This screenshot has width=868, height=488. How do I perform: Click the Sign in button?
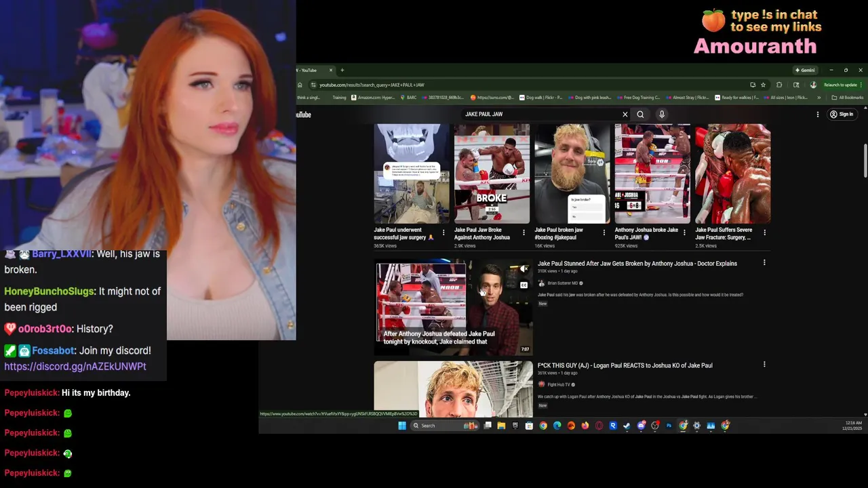(x=842, y=115)
